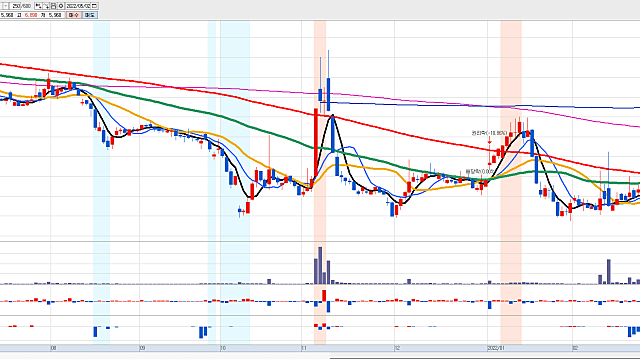This screenshot has width=640, height=360.
Task: Select the 2022/01 label on the time axis
Action: pyautogui.click(x=496, y=348)
